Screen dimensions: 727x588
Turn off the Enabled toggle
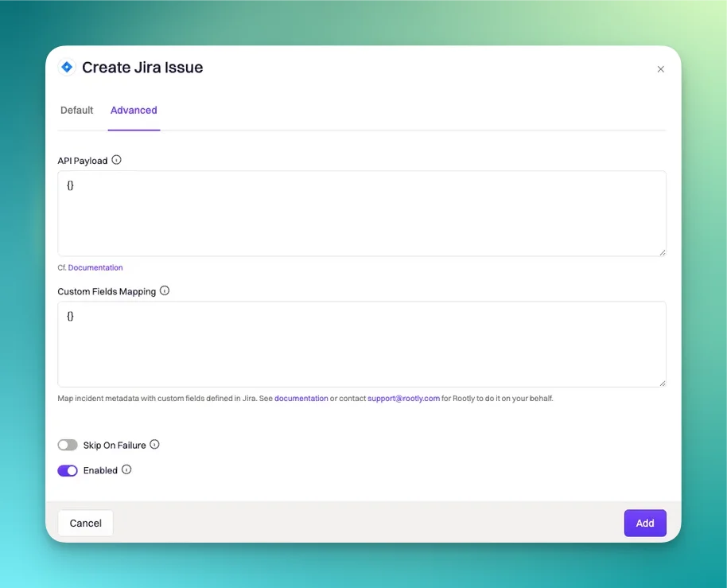[x=68, y=471]
